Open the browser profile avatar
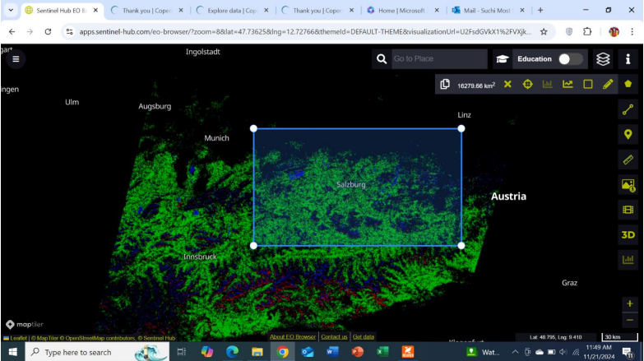The height and width of the screenshot is (361, 644). coord(614,31)
